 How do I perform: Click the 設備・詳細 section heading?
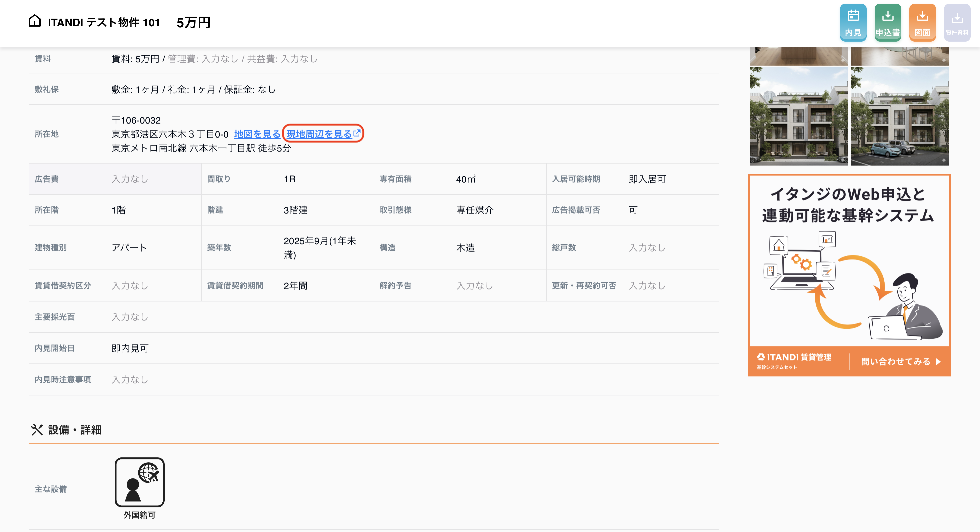[75, 430]
